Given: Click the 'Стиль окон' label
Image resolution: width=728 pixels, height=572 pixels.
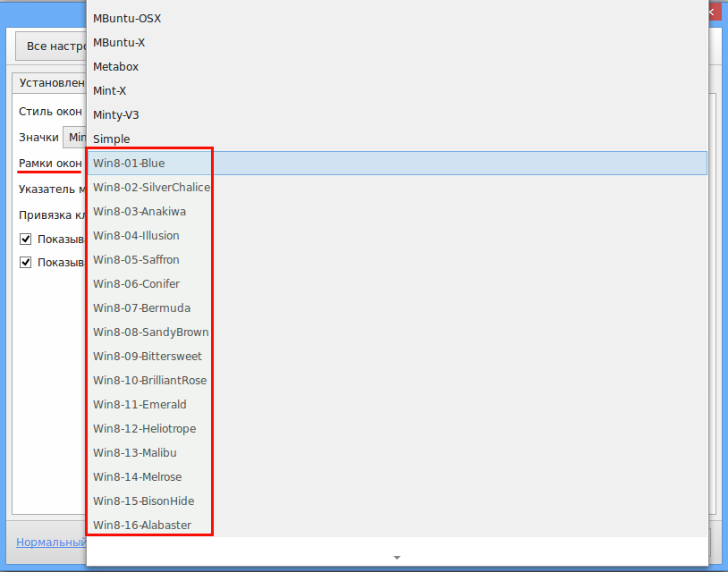Looking at the screenshot, I should [50, 112].
